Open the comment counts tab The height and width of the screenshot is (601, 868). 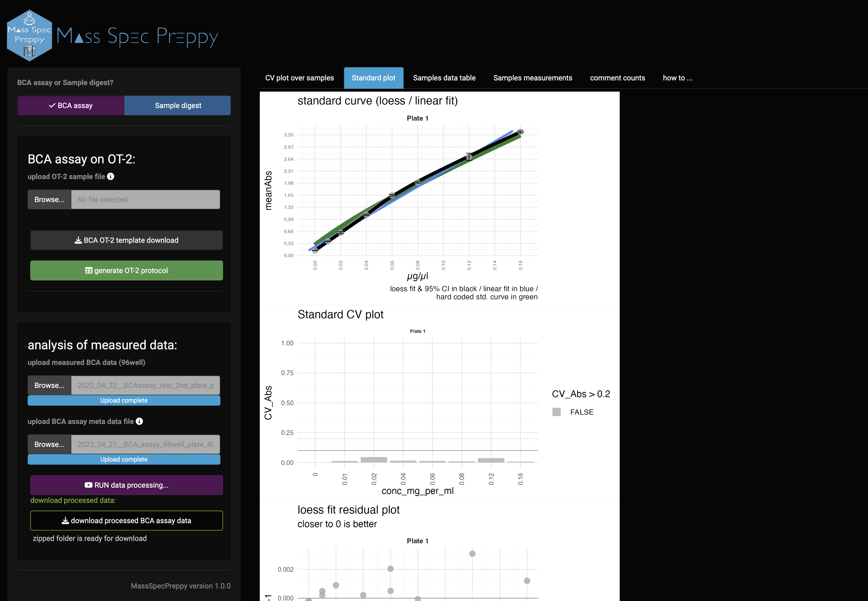coord(617,78)
